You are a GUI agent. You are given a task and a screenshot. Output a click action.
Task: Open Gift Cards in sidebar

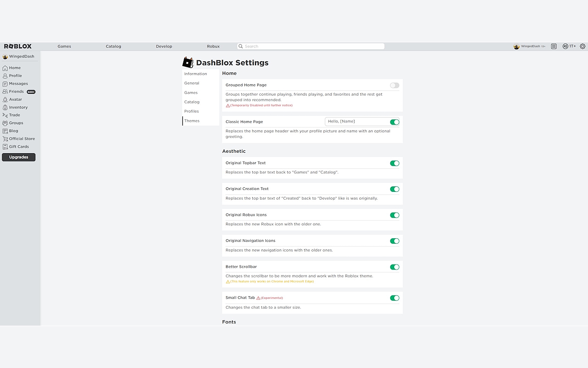tap(19, 147)
